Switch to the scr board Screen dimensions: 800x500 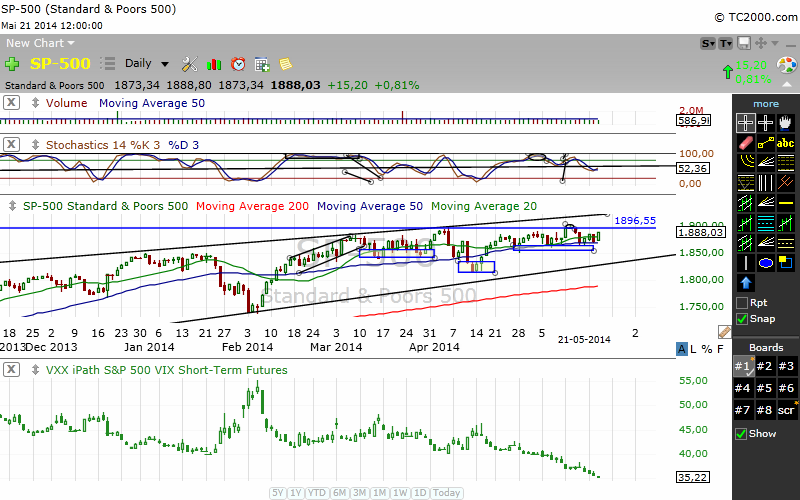(x=786, y=410)
